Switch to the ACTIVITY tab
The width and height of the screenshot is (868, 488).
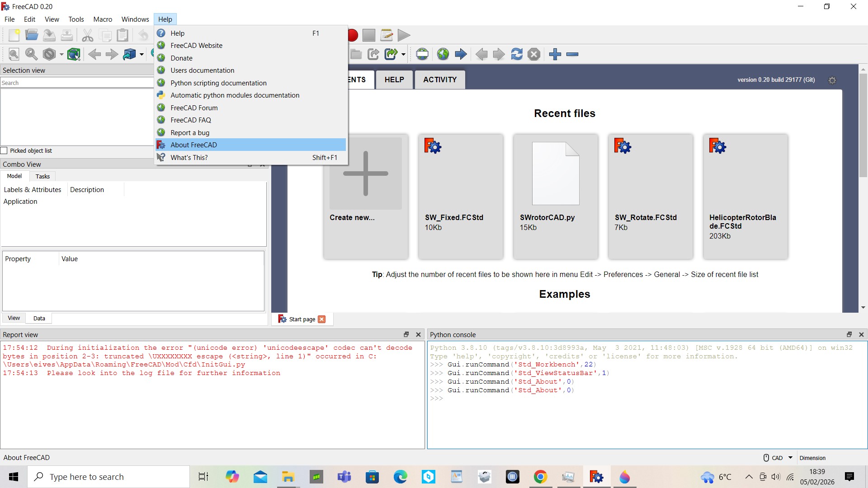(439, 80)
